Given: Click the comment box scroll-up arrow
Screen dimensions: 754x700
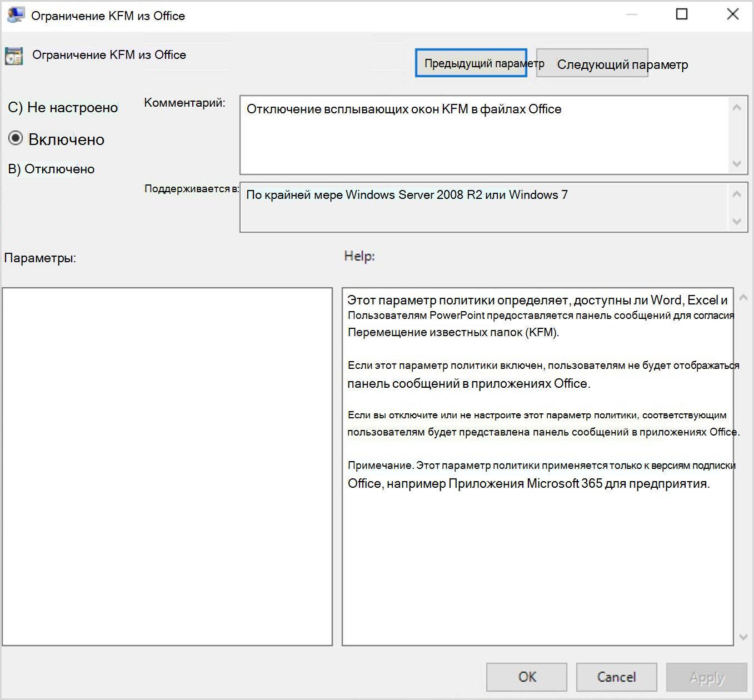Looking at the screenshot, I should (737, 107).
